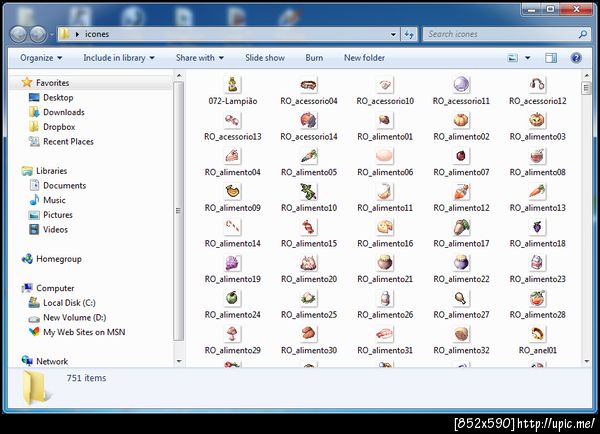The image size is (600, 434).
Task: Select the RO_alimento03 jack-o-lantern icon
Action: click(x=537, y=120)
